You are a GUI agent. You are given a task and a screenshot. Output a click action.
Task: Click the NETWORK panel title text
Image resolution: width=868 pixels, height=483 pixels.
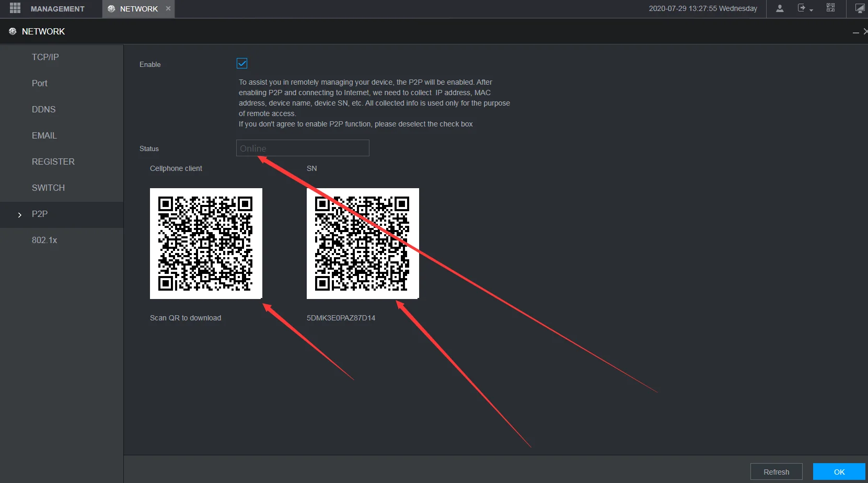[43, 31]
